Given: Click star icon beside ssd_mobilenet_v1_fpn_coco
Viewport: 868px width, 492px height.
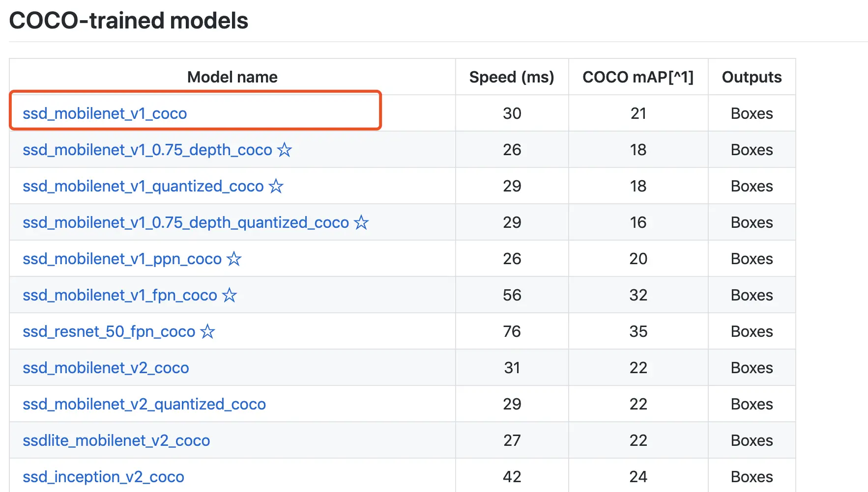Looking at the screenshot, I should (230, 295).
